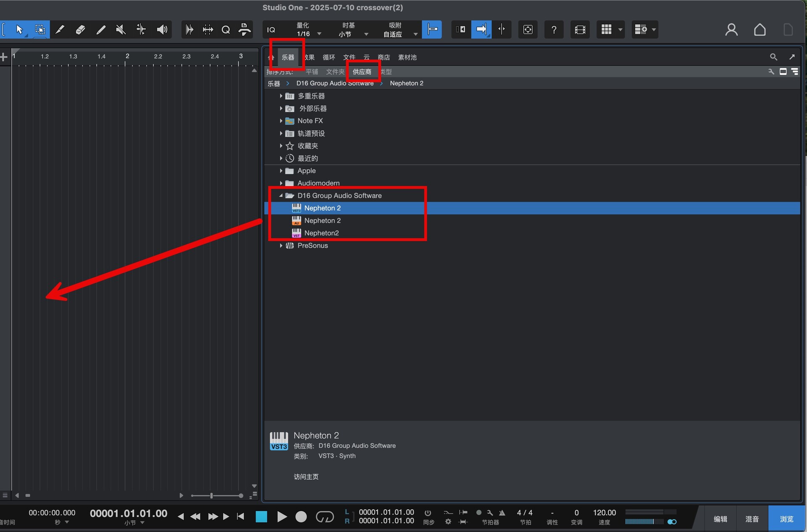Image resolution: width=807 pixels, height=532 pixels.
Task: Click the Record transport button
Action: click(x=301, y=516)
